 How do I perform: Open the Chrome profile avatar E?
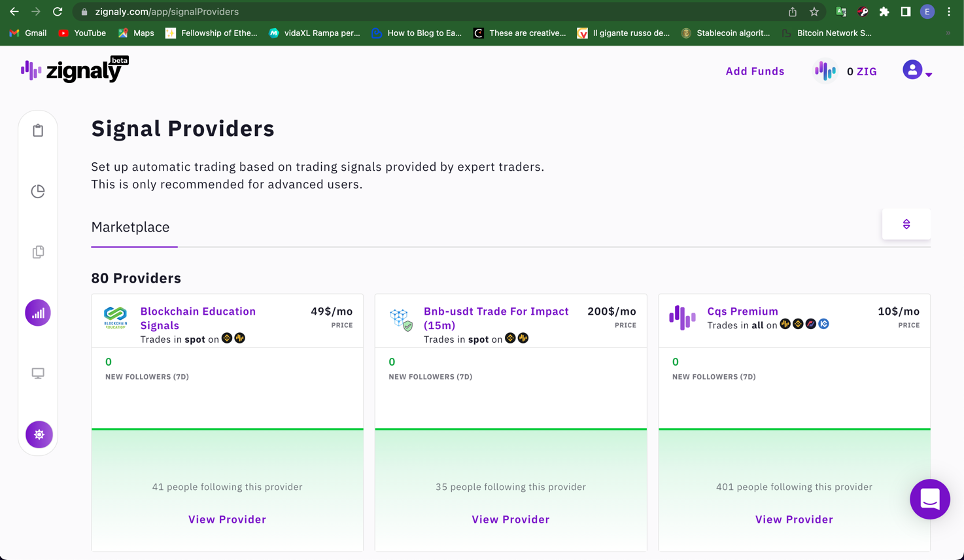point(927,12)
